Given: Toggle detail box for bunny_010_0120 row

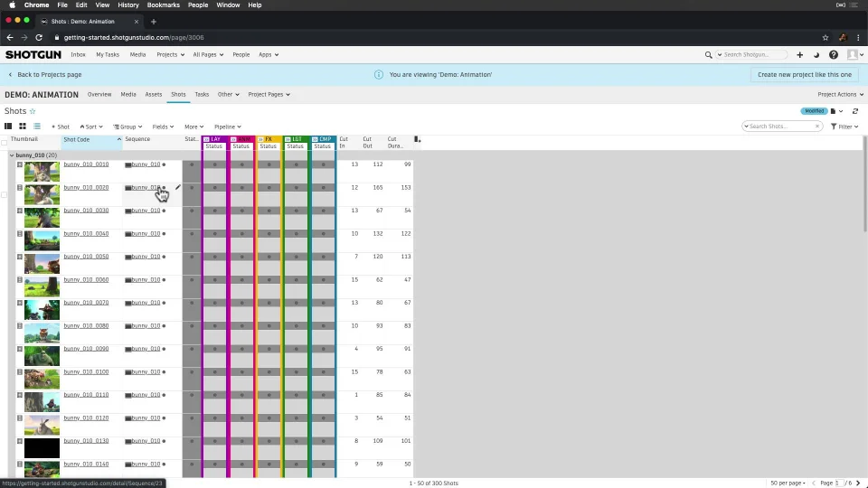Looking at the screenshot, I should [x=19, y=418].
